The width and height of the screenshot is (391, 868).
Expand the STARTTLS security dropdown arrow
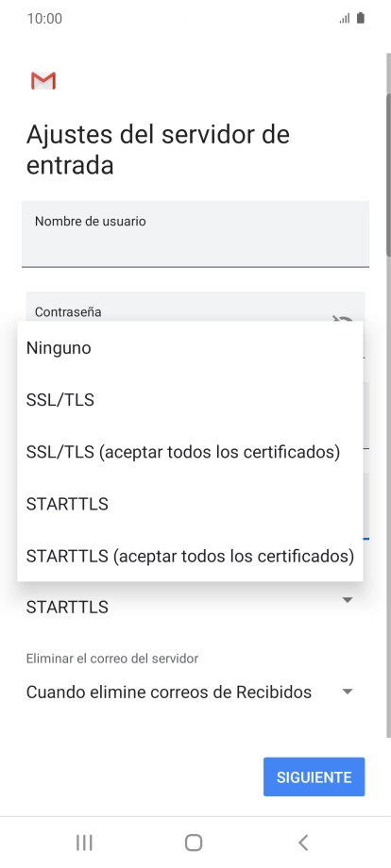tap(348, 600)
